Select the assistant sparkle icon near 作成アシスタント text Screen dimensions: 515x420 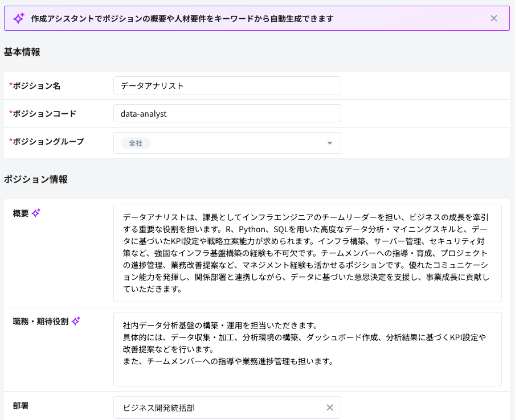[19, 18]
